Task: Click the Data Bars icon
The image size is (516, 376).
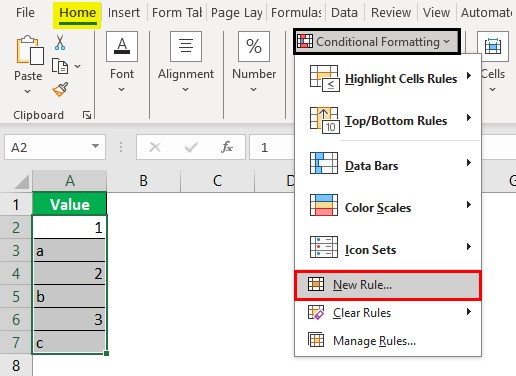Action: point(324,163)
